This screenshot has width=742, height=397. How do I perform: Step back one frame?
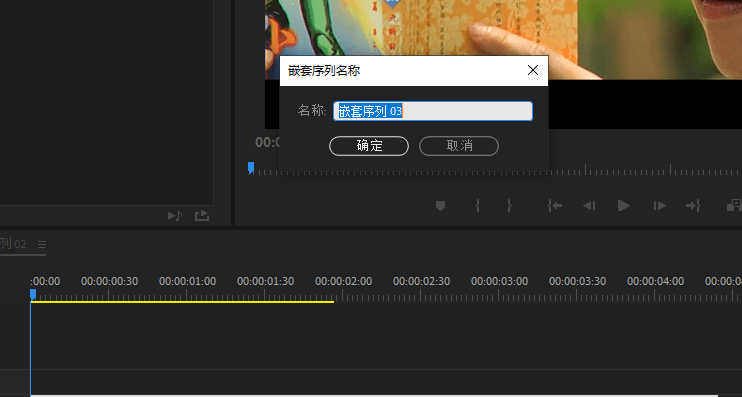click(x=589, y=205)
